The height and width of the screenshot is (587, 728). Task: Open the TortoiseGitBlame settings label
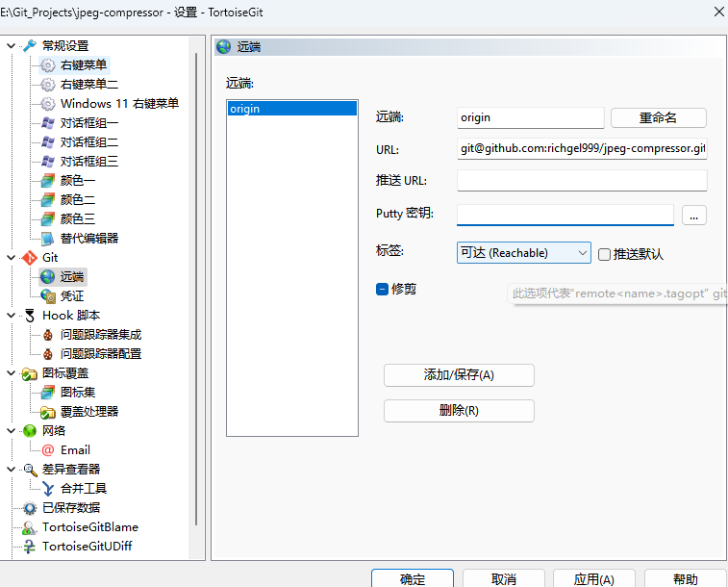(90, 527)
